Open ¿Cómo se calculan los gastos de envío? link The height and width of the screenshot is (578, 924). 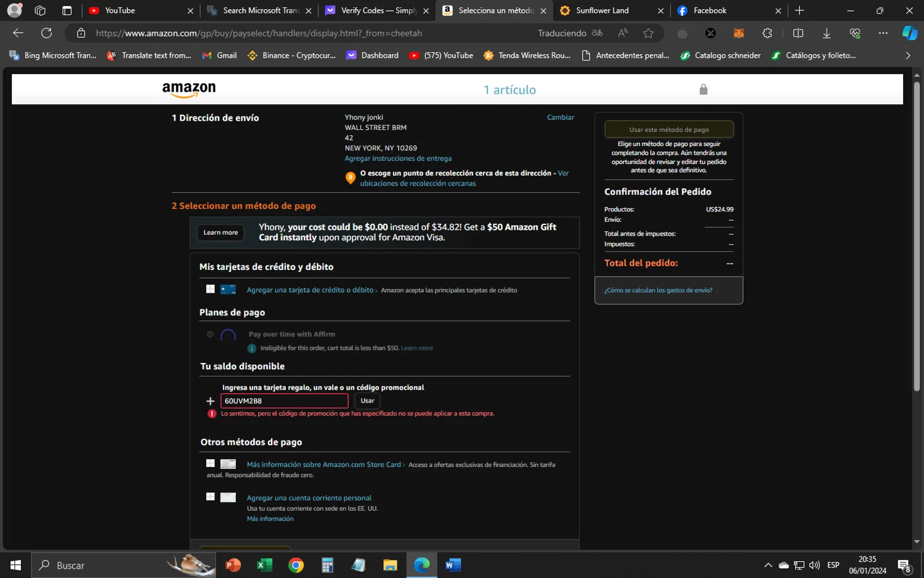(658, 290)
